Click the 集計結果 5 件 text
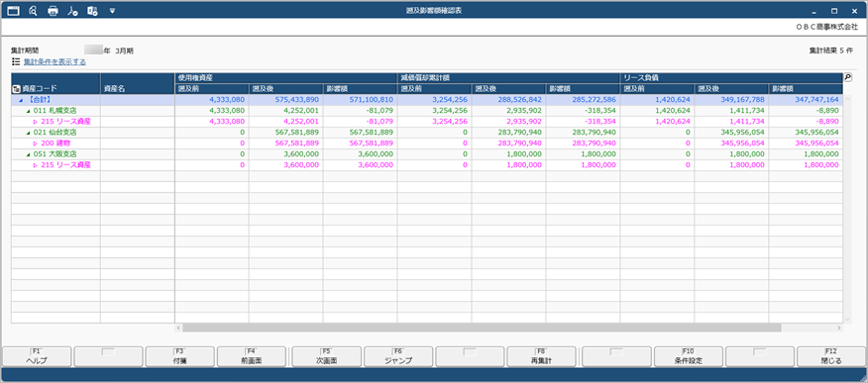Screen dimensions: 868x383 831,50
